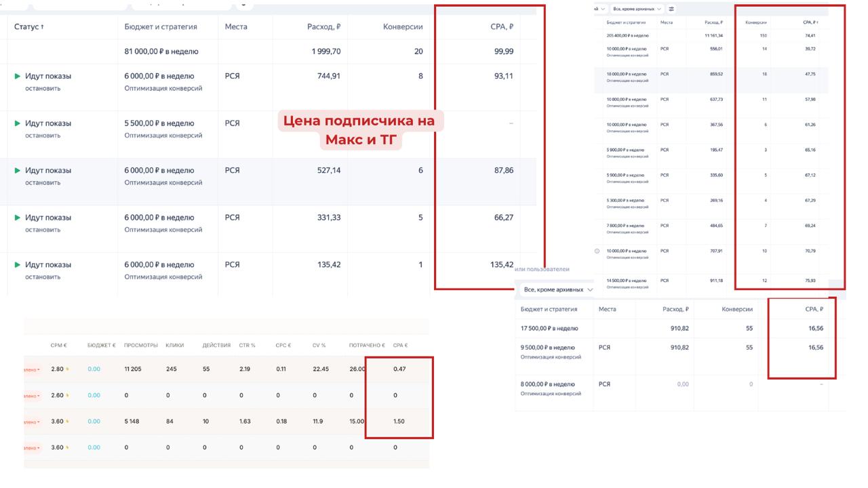Open the red status dropdown in the 5 148 views row

[x=32, y=422]
